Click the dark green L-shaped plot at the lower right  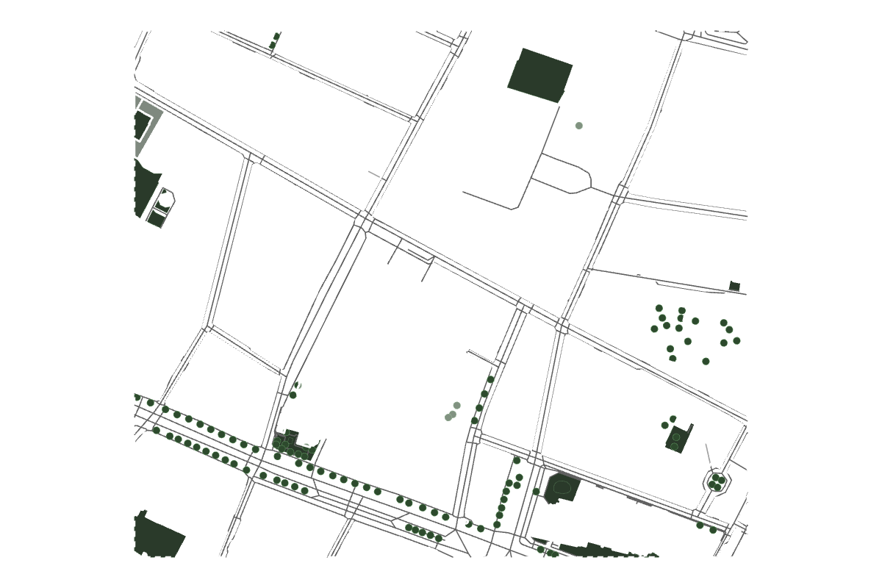point(678,439)
